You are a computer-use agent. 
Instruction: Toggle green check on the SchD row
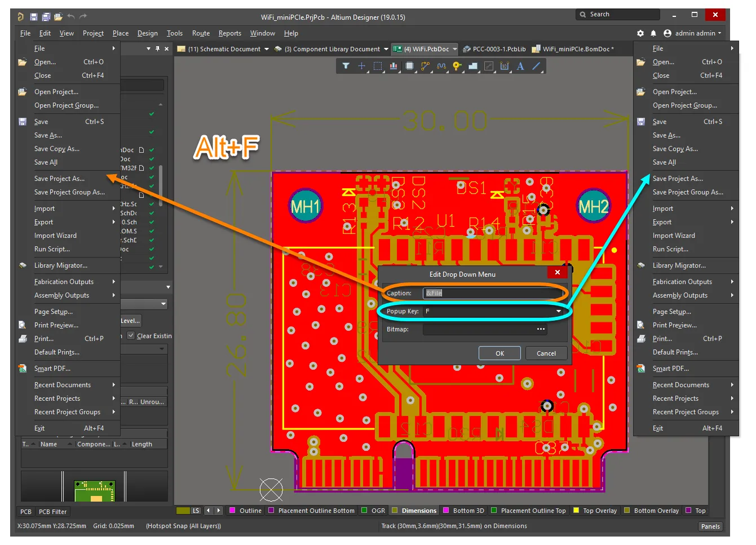point(152,240)
